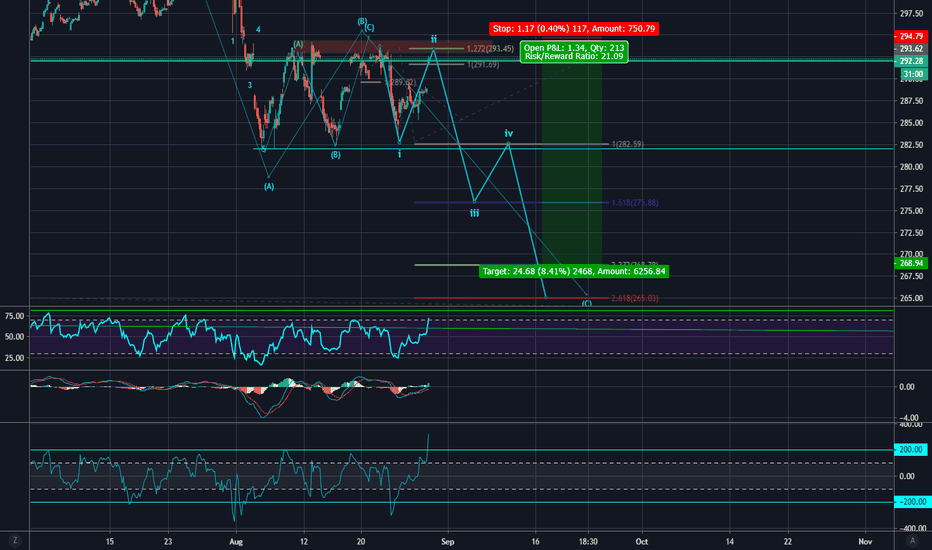This screenshot has width=932, height=550.
Task: Click the 297.50 price scale label
Action: [911, 13]
